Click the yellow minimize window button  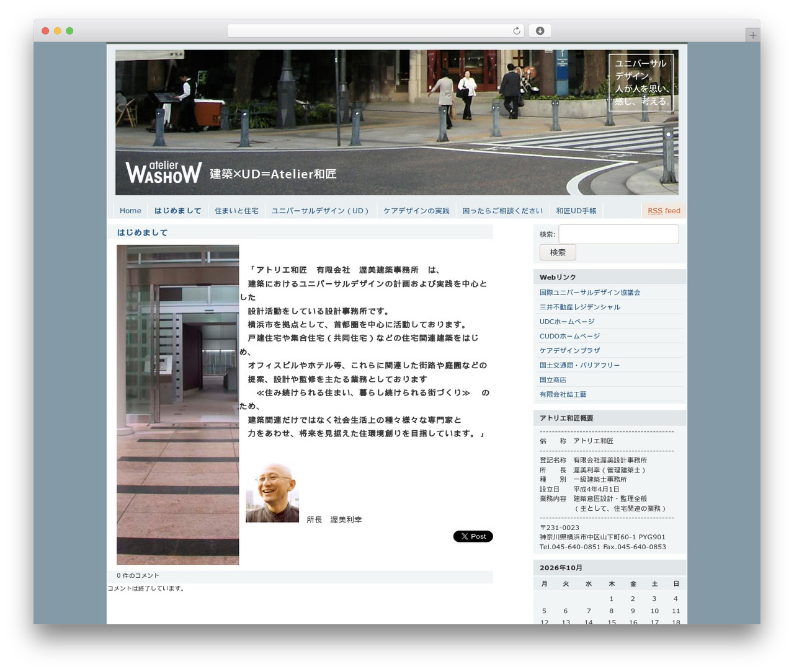(57, 31)
